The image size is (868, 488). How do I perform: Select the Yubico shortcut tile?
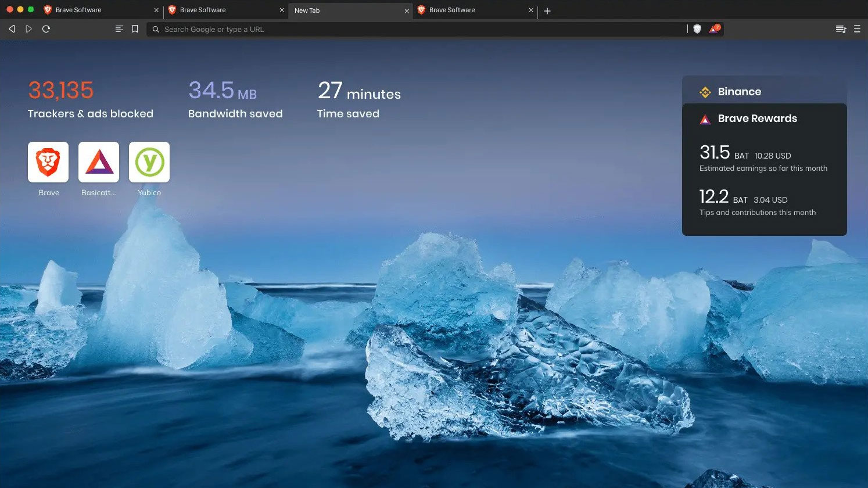tap(149, 162)
